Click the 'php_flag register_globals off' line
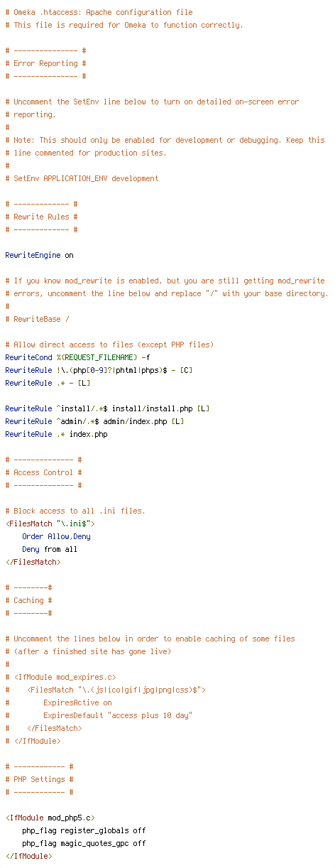The height and width of the screenshot is (868, 335). pyautogui.click(x=84, y=830)
